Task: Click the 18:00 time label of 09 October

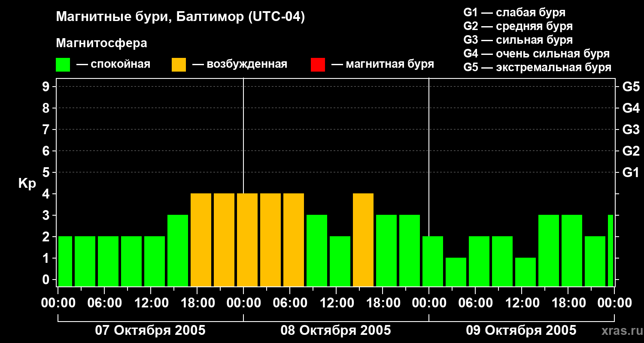Action: [x=568, y=303]
